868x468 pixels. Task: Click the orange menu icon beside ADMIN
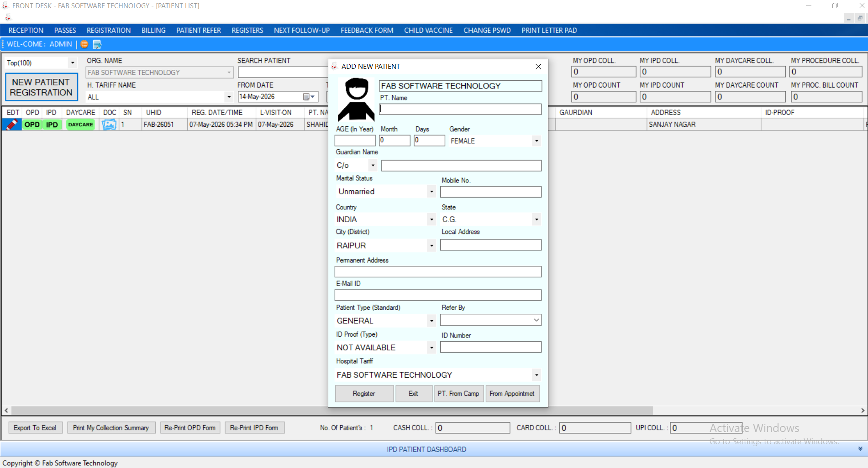(84, 44)
